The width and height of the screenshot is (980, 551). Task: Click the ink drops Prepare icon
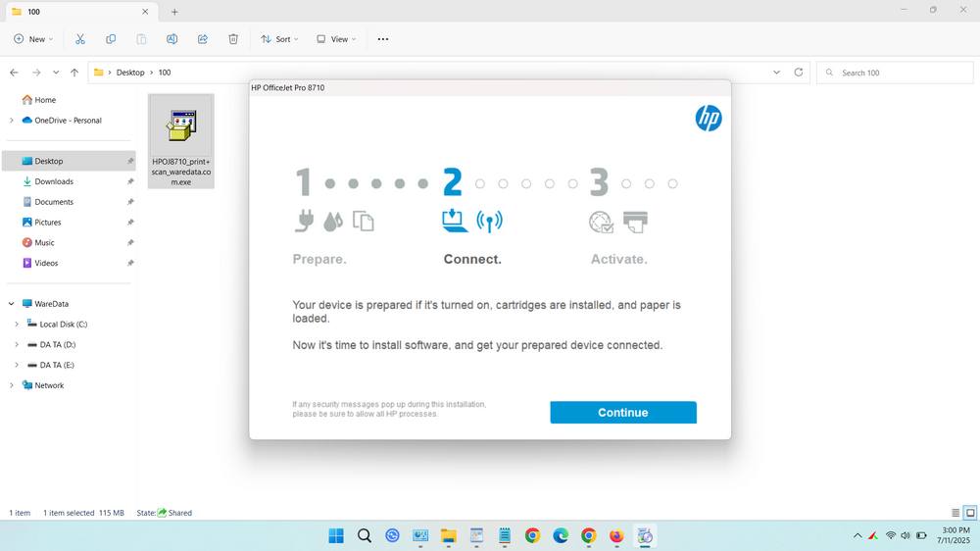coord(333,221)
